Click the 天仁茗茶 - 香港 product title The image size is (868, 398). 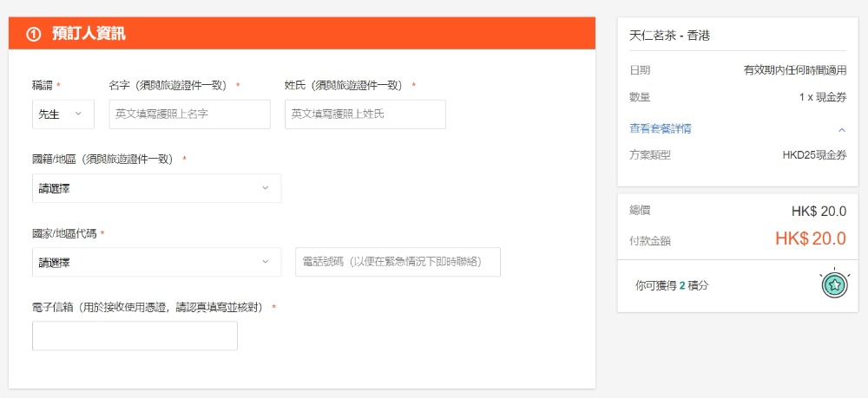(x=669, y=36)
